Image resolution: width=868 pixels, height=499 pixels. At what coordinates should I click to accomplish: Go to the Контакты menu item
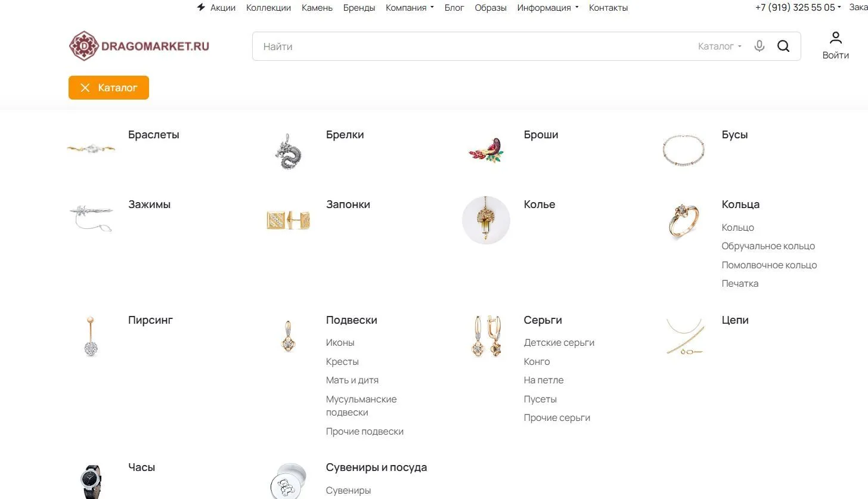point(608,8)
